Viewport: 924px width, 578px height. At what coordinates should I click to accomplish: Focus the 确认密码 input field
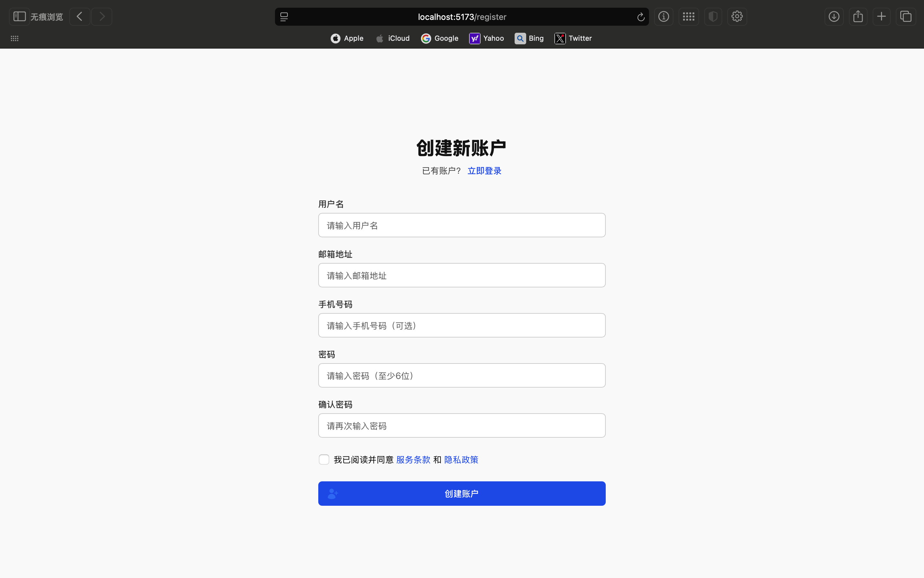click(462, 425)
